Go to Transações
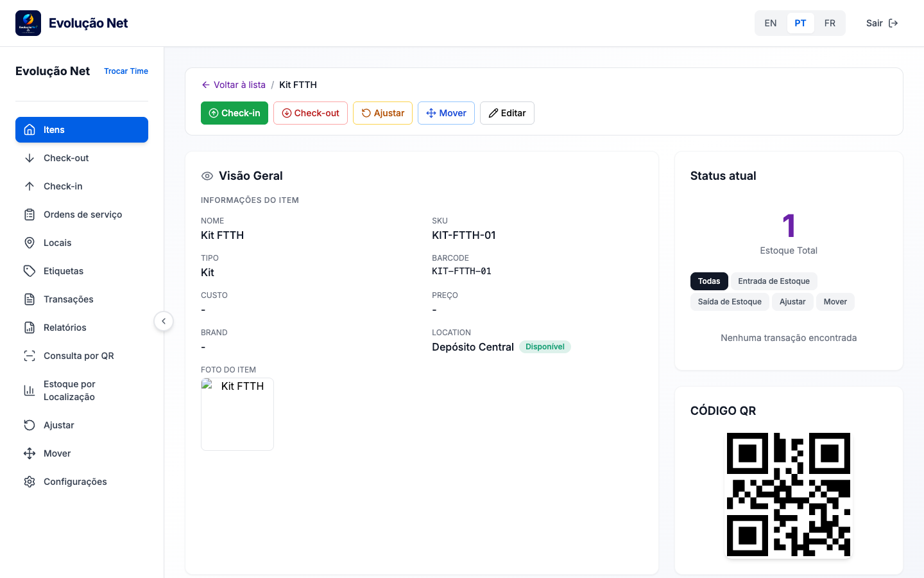Image resolution: width=924 pixels, height=578 pixels. coord(81,299)
